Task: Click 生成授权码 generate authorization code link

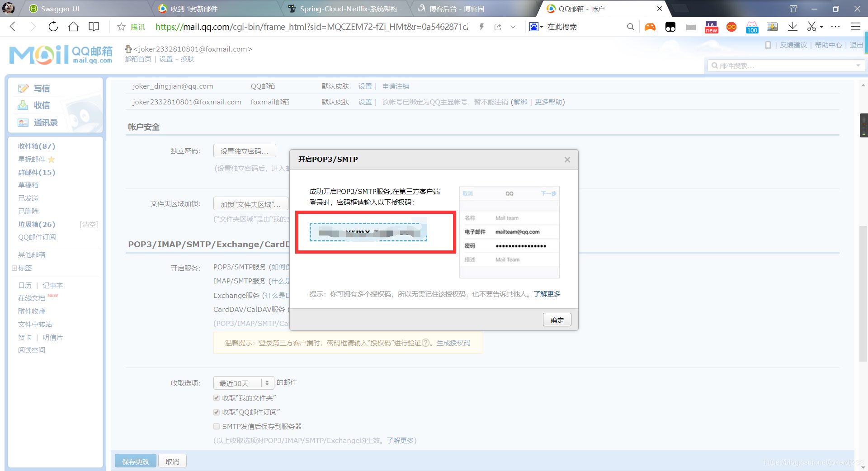Action: point(453,343)
